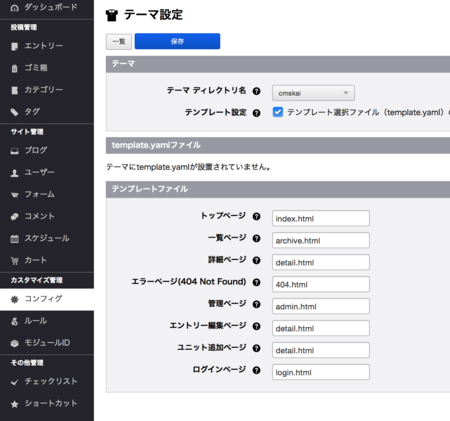This screenshot has width=450, height=421.
Task: Show help for テンプレート設定
Action: [256, 113]
